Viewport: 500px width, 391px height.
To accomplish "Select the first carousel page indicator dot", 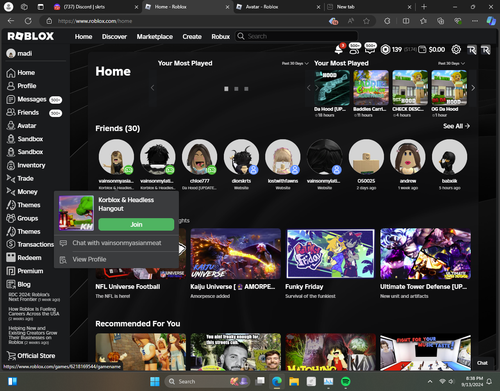I will point(226,89).
